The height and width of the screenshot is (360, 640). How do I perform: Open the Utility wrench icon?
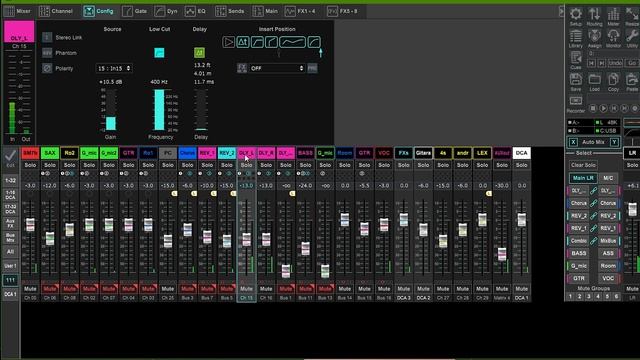pyautogui.click(x=632, y=36)
